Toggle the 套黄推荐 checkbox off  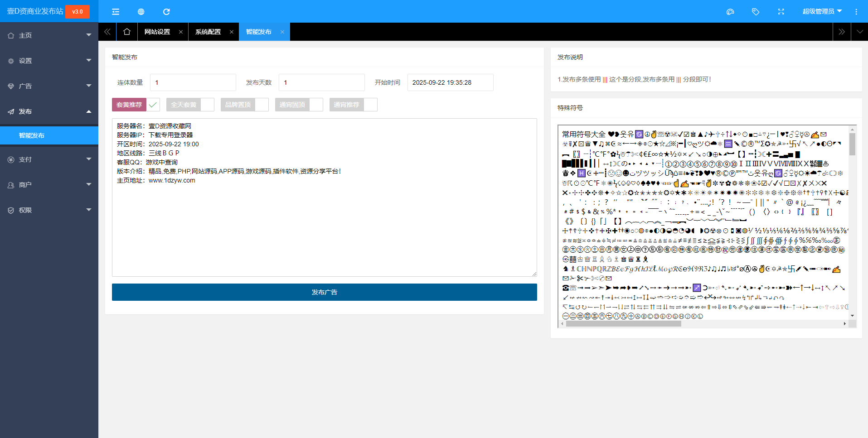pos(153,104)
